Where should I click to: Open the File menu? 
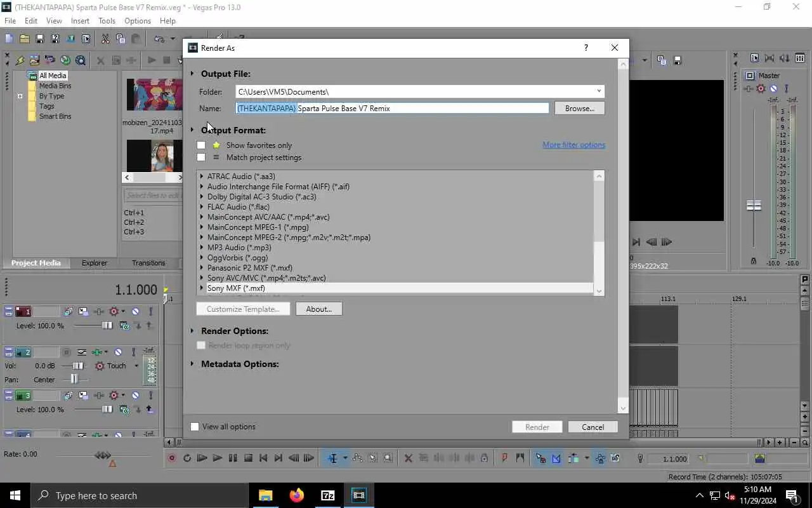10,21
